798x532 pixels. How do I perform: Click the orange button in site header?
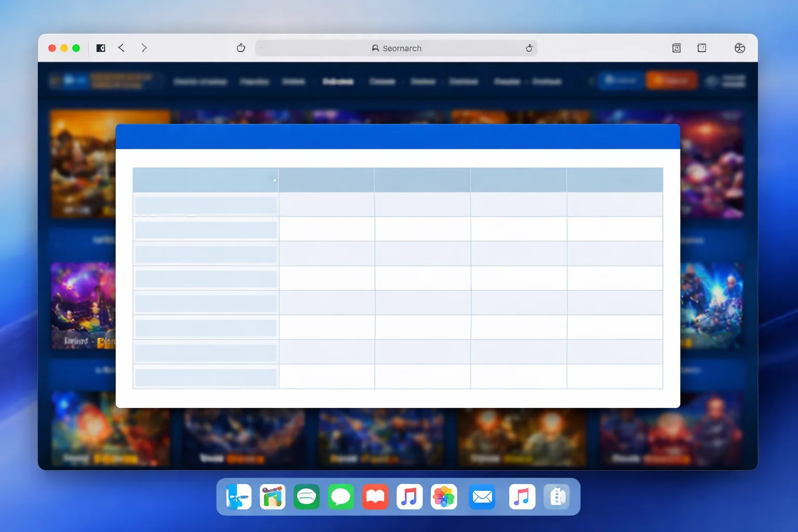[x=671, y=81]
